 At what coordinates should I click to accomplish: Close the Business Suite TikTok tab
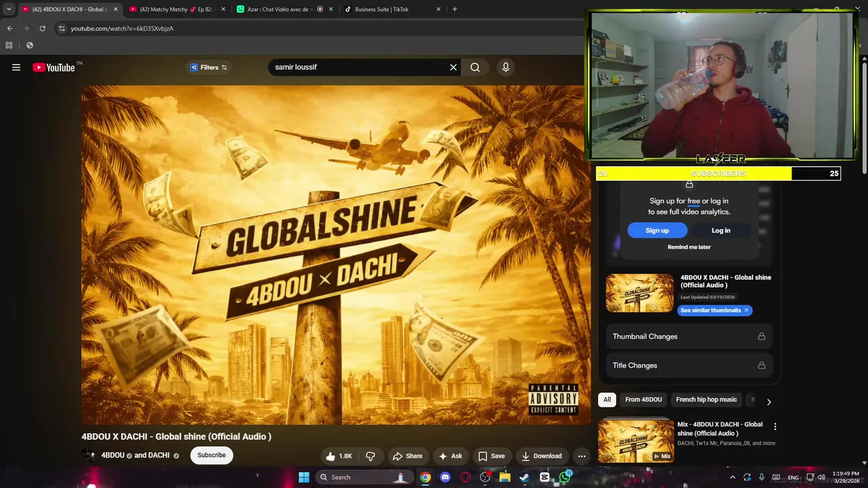438,9
